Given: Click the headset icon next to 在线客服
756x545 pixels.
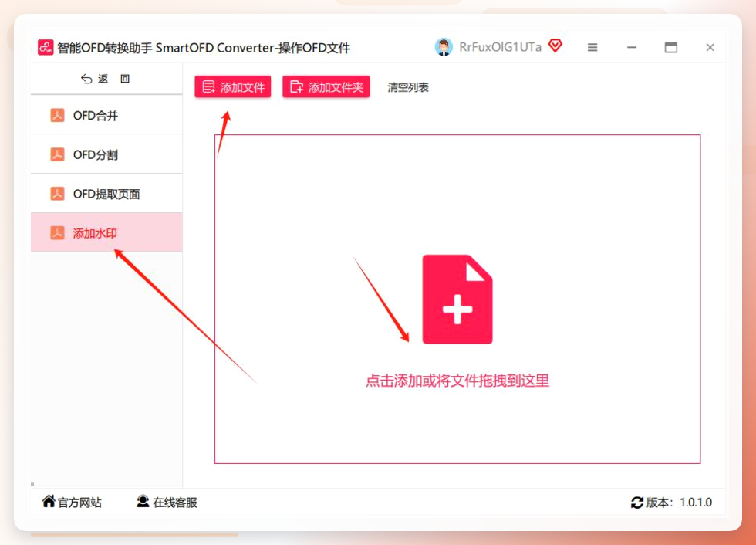Looking at the screenshot, I should click(143, 501).
